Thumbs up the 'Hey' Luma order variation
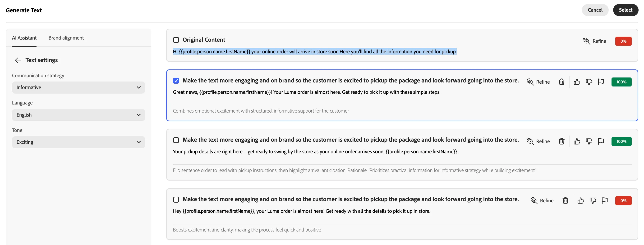Image resolution: width=644 pixels, height=245 pixels. [580, 200]
